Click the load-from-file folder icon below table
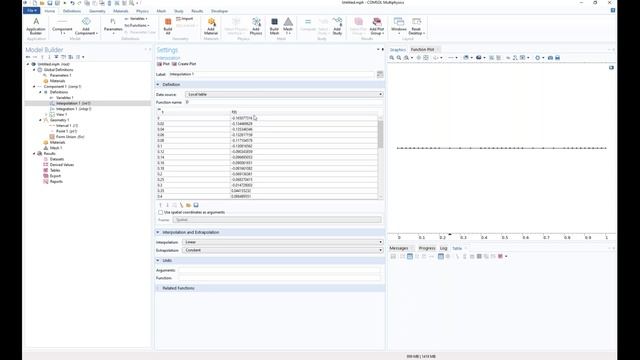The height and width of the screenshot is (360, 640). pyautogui.click(x=189, y=205)
